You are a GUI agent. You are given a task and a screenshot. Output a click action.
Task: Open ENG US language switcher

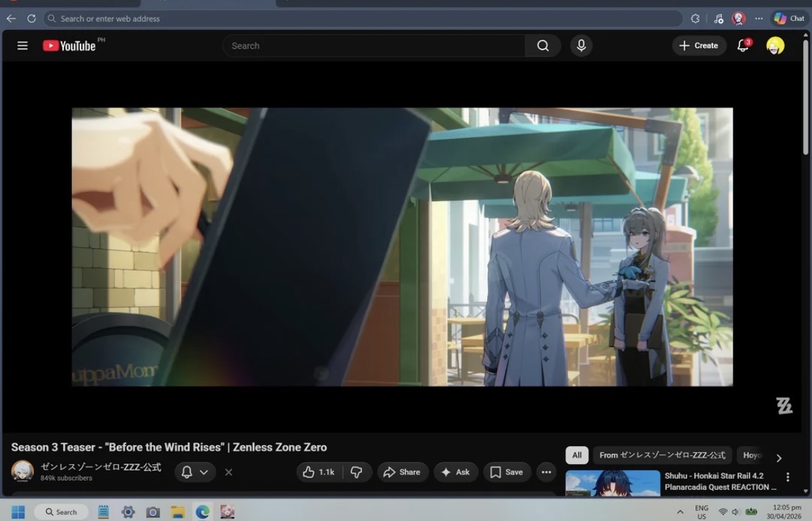coord(702,512)
